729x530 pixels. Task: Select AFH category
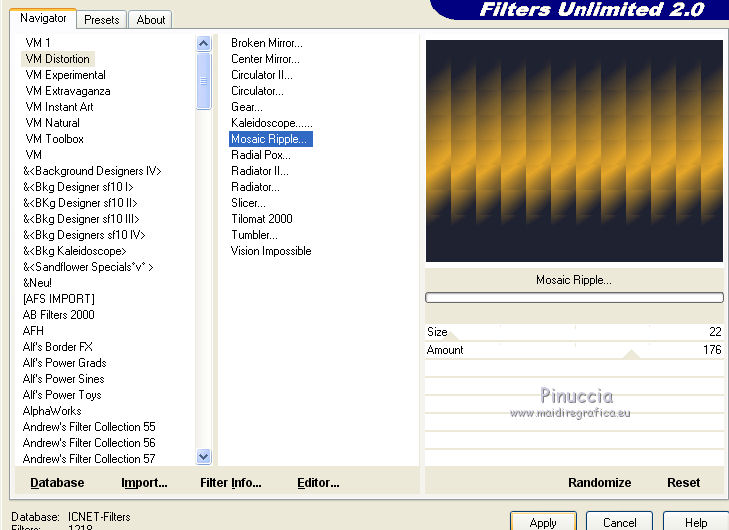pyautogui.click(x=33, y=331)
